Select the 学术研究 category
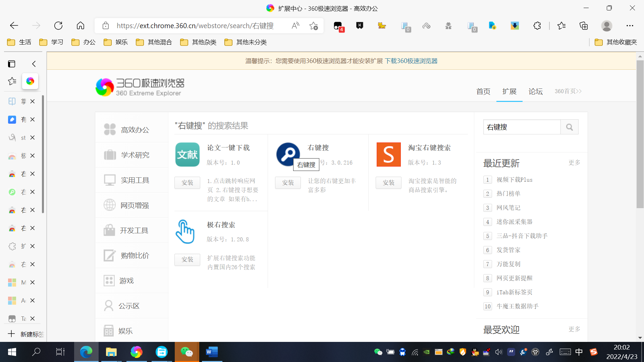 (x=131, y=155)
